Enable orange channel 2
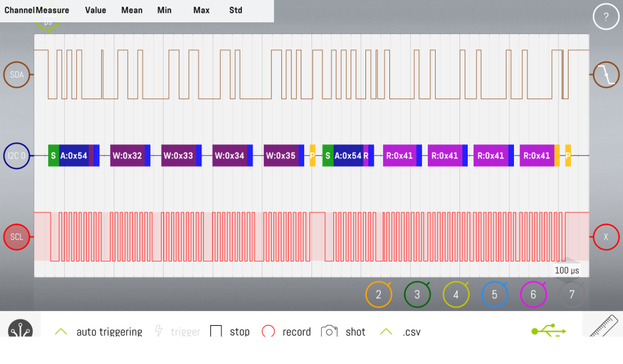The height and width of the screenshot is (364, 623). coord(378,295)
